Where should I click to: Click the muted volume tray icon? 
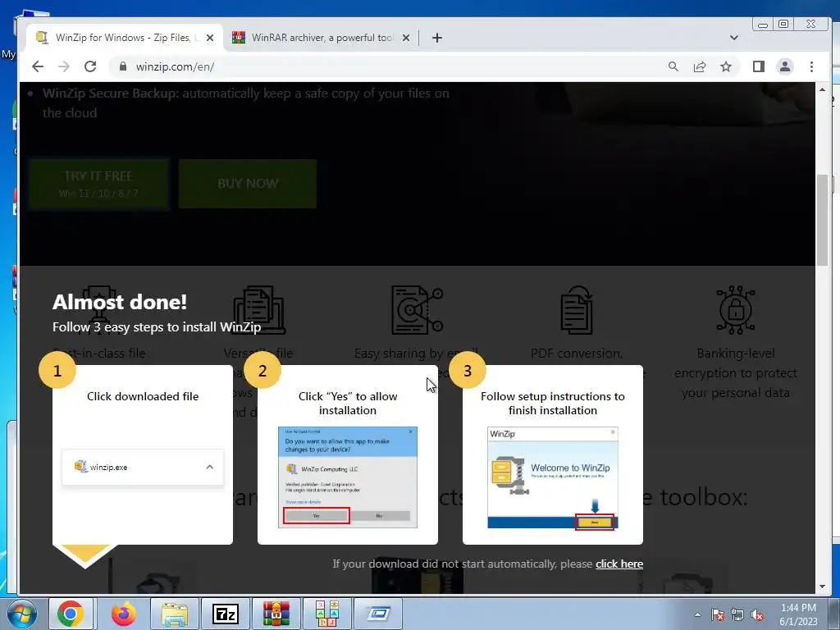pos(757,615)
